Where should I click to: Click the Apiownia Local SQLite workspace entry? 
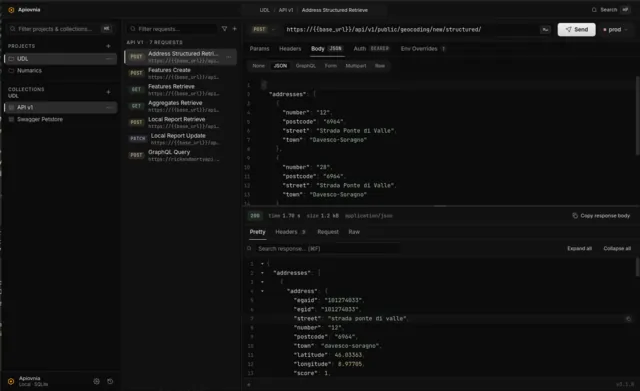[x=33, y=381]
